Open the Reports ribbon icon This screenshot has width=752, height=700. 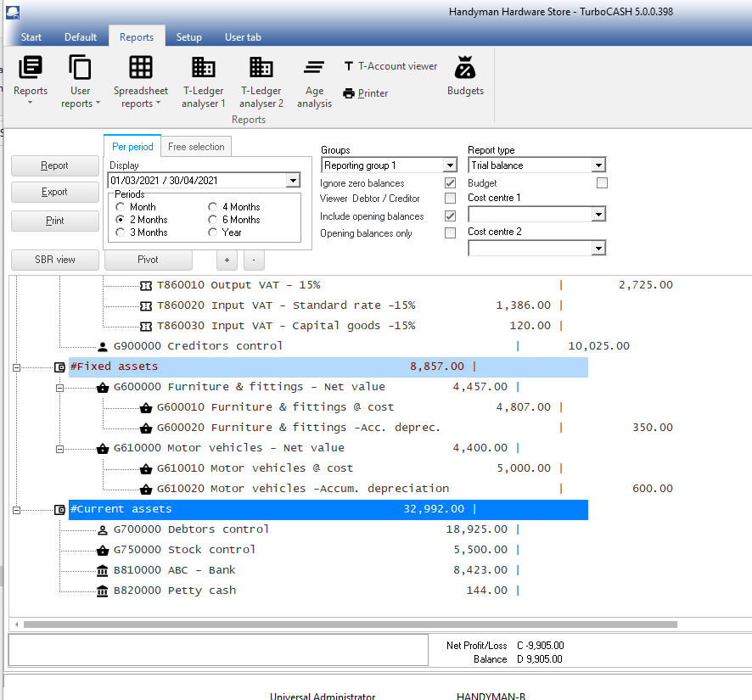pos(31,68)
